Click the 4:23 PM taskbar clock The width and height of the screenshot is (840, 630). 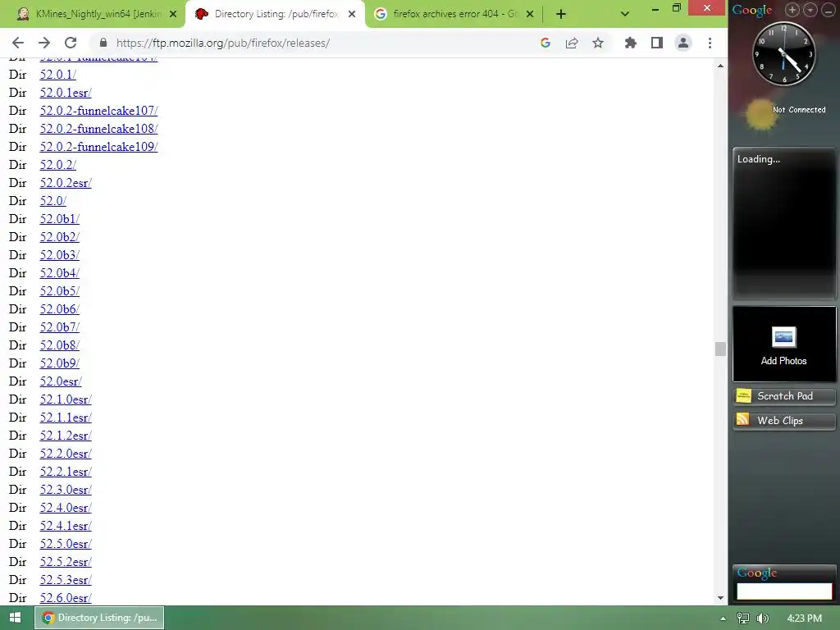point(804,619)
